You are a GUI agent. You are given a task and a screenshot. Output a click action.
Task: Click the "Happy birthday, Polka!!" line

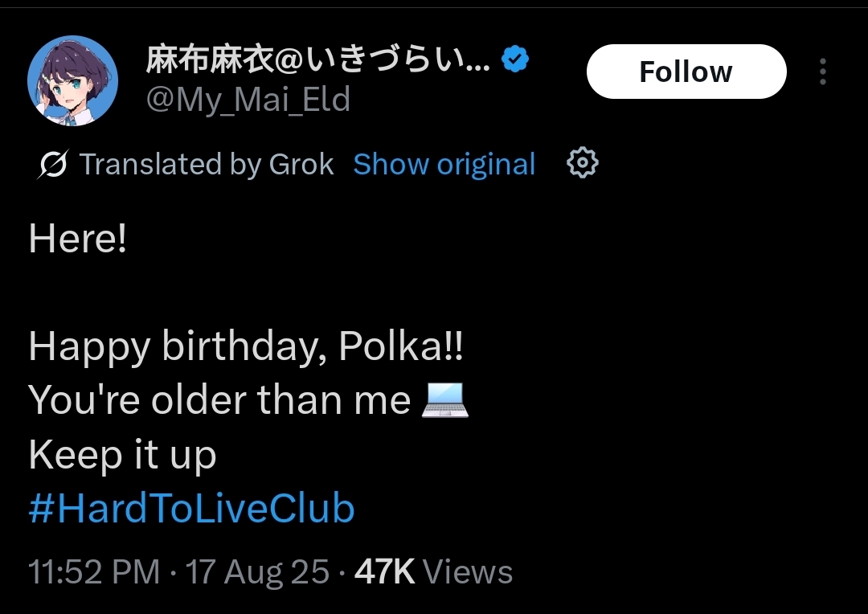(246, 346)
